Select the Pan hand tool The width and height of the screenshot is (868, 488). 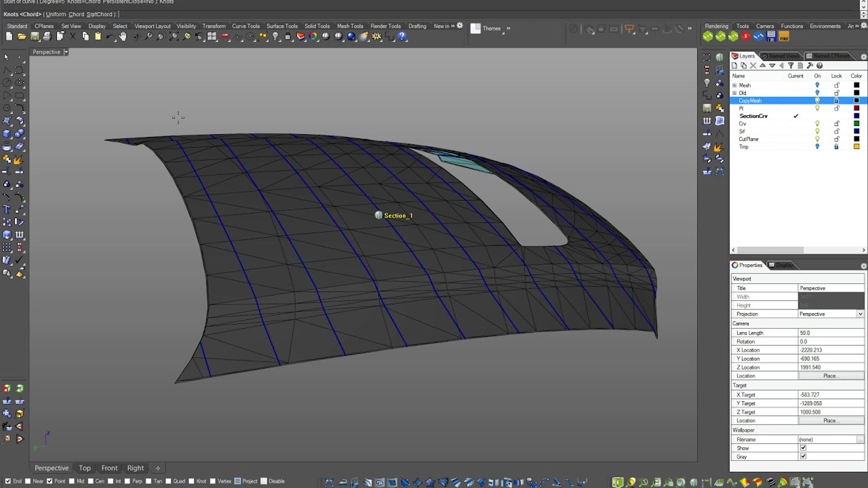pyautogui.click(x=123, y=36)
